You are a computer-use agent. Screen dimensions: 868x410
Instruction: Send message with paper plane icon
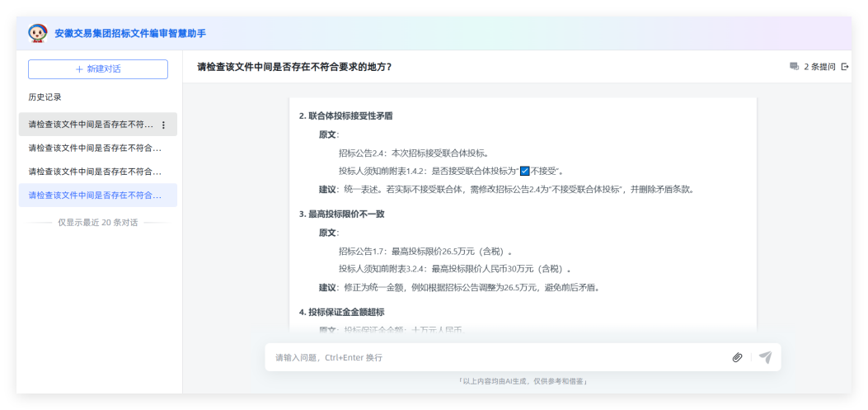(x=765, y=357)
